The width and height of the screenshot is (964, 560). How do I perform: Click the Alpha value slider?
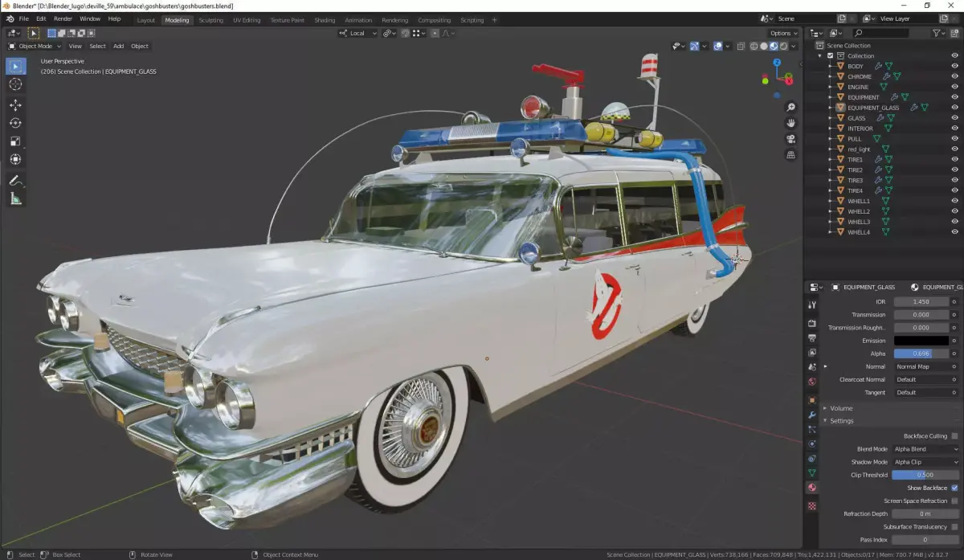click(921, 354)
